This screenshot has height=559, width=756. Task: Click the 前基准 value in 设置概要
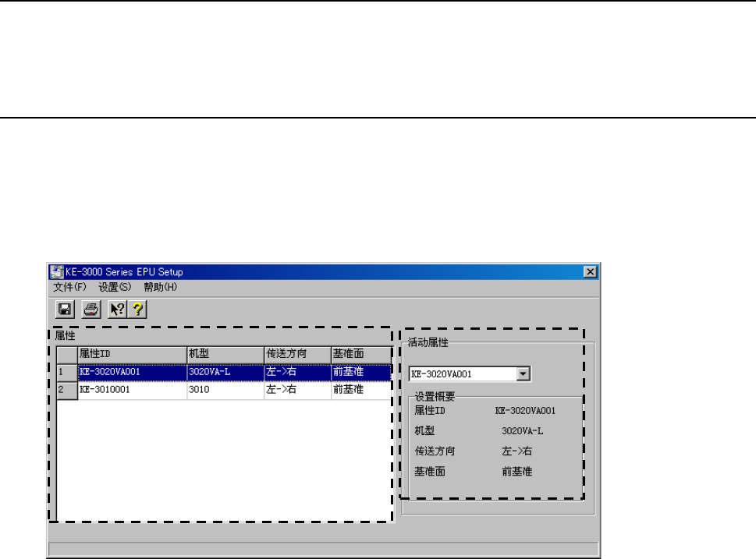click(x=516, y=472)
